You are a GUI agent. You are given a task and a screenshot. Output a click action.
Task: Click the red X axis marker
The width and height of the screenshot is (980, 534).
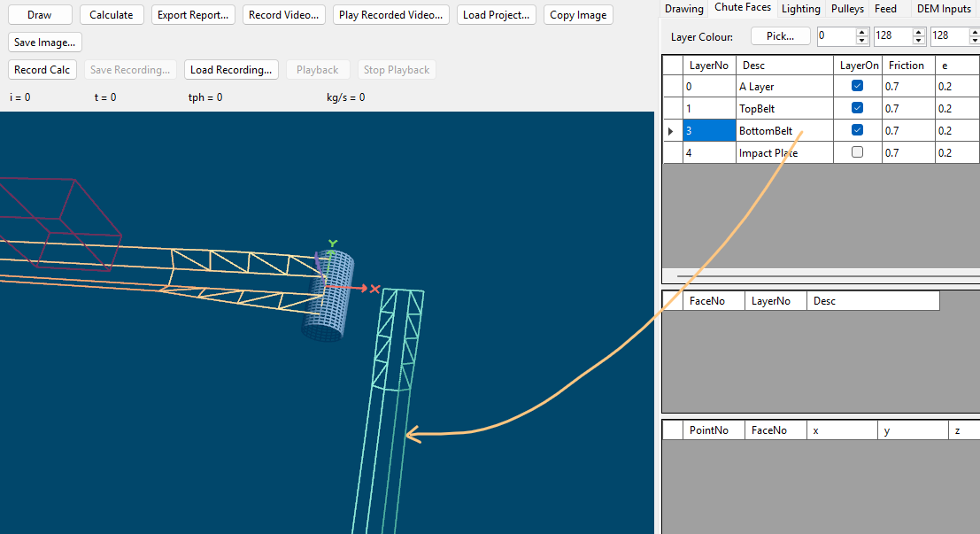(x=375, y=289)
